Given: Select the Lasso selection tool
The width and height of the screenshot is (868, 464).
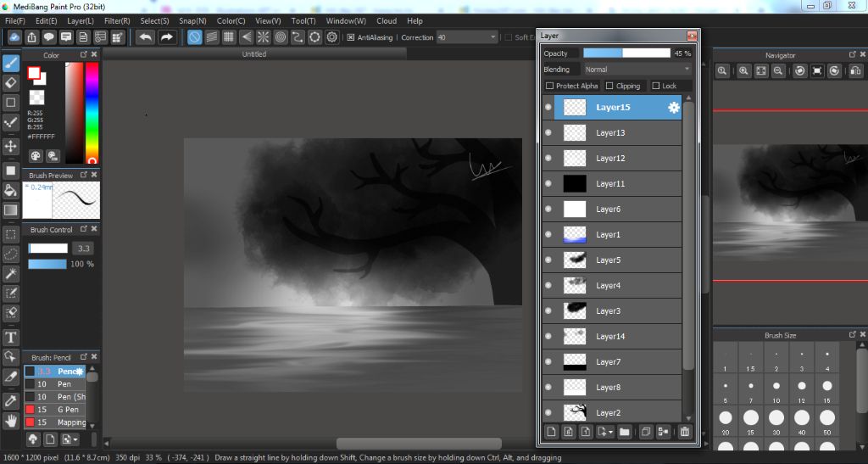Looking at the screenshot, I should [x=10, y=254].
